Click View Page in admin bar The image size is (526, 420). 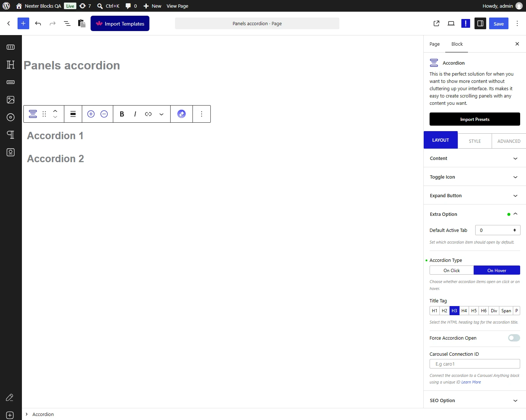[178, 6]
